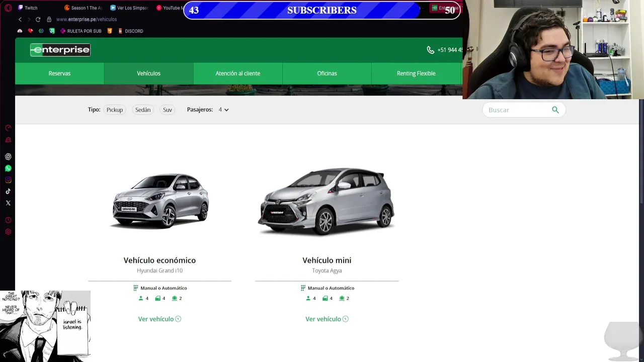Switch to the Ver Los Simpson tab
The image size is (644, 362).
(x=129, y=8)
